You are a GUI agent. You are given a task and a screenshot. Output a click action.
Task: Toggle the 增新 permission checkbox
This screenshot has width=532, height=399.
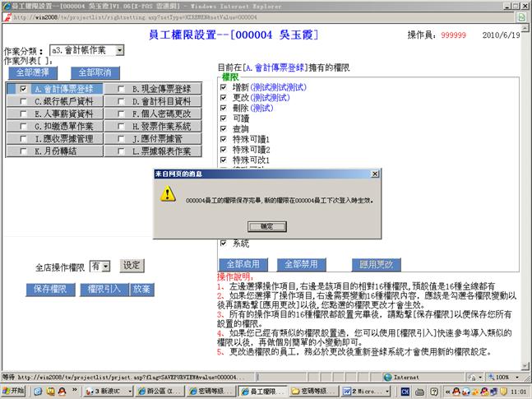coord(224,86)
